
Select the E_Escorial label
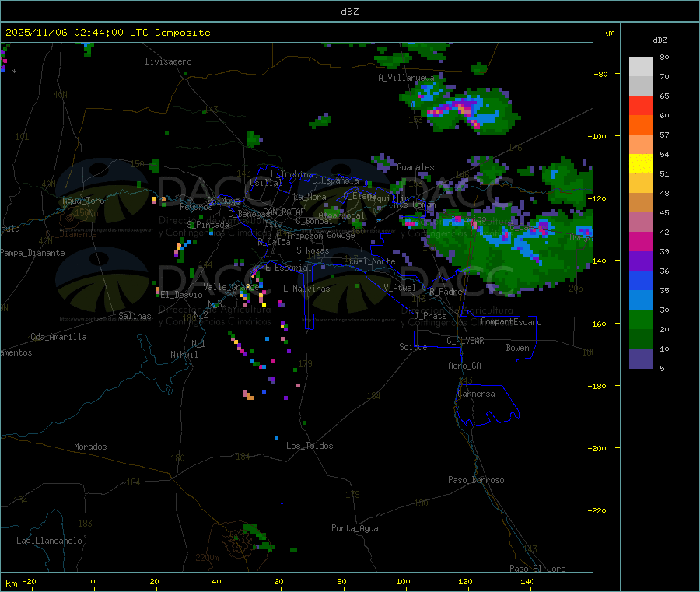(x=288, y=268)
